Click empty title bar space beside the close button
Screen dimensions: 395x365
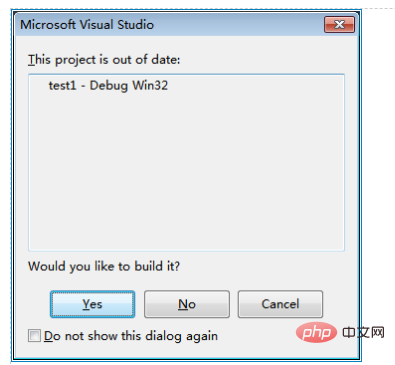pos(240,25)
